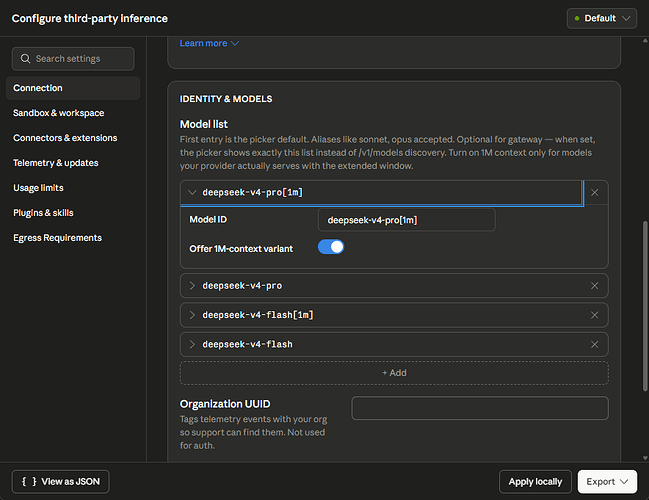Go to Telemetry & updates
Viewport: 649px width, 500px height.
click(55, 163)
